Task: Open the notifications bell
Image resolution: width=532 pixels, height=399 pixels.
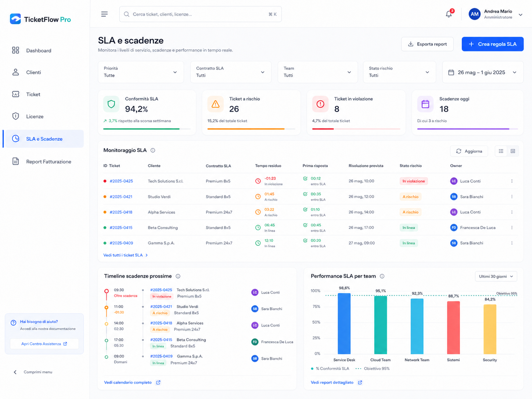Action: pos(449,14)
